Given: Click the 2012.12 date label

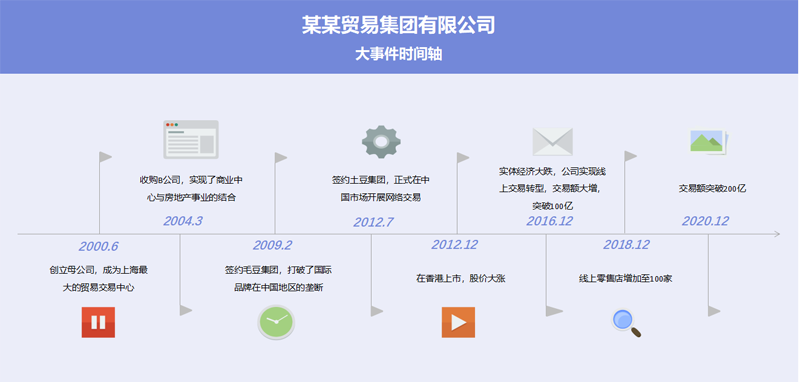Looking at the screenshot, I should (455, 244).
